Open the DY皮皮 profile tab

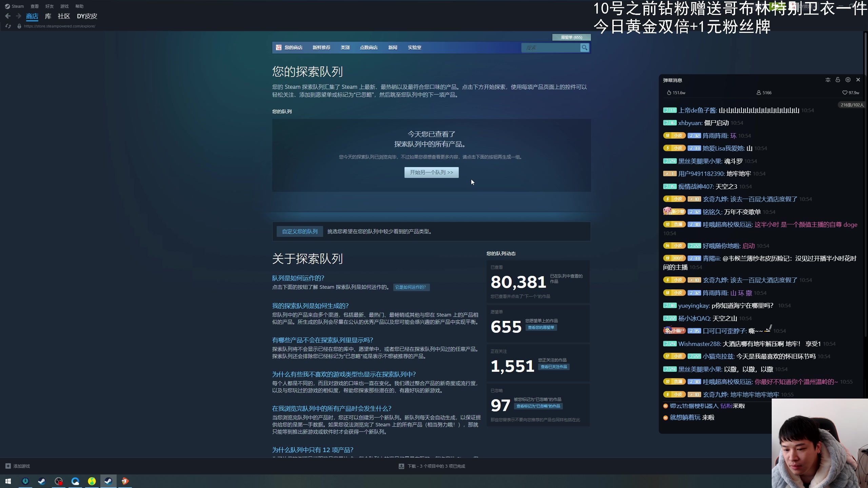tap(87, 16)
